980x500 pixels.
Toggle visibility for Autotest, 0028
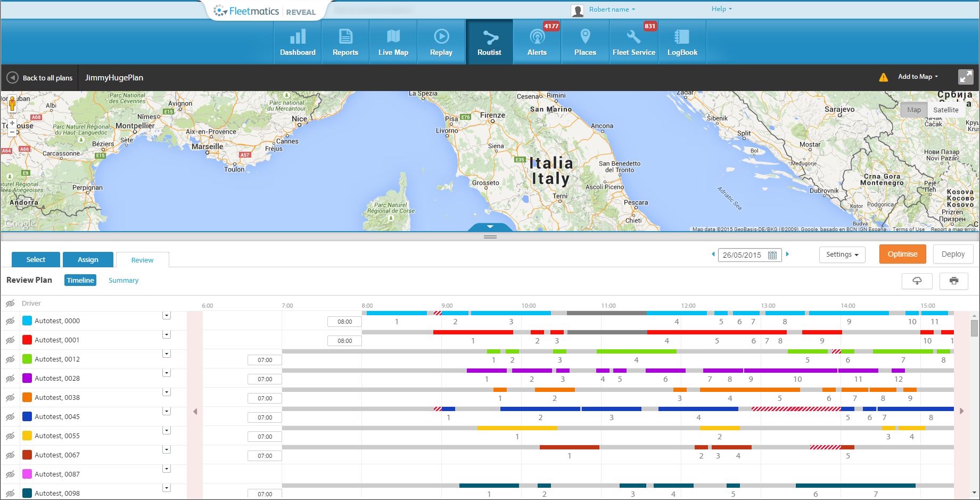pyautogui.click(x=10, y=379)
